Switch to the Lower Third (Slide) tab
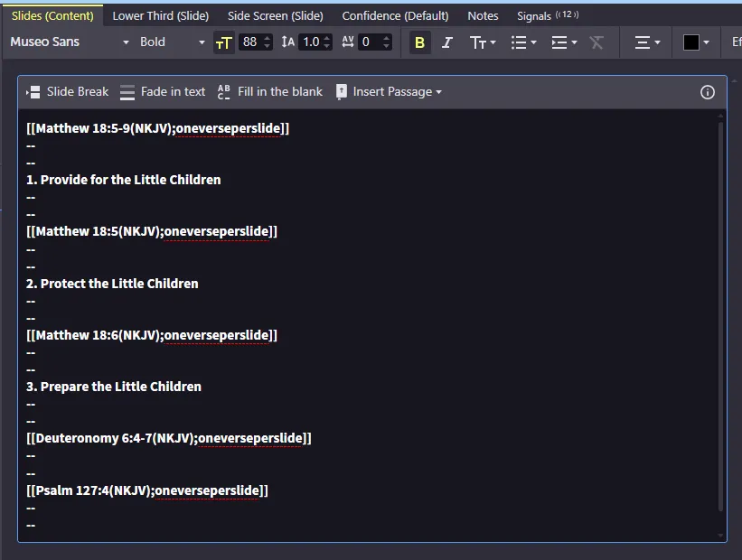Image resolution: width=742 pixels, height=560 pixels. (x=160, y=15)
